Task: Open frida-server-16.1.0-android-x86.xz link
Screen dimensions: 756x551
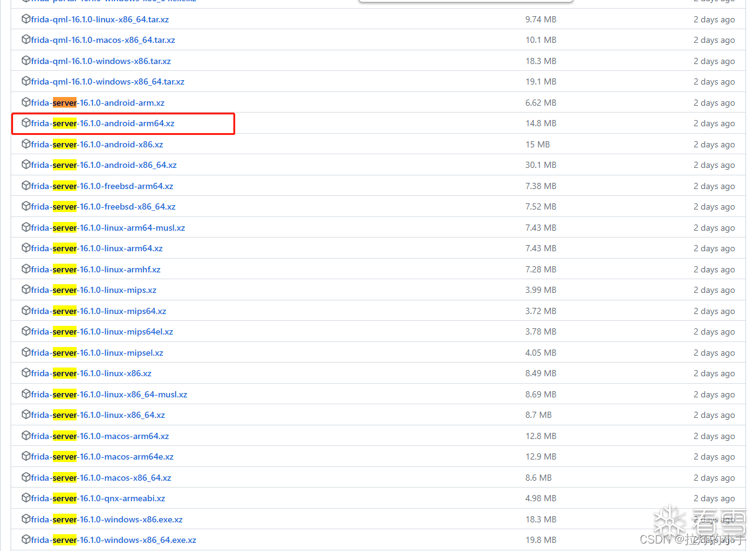Action: pyautogui.click(x=97, y=144)
